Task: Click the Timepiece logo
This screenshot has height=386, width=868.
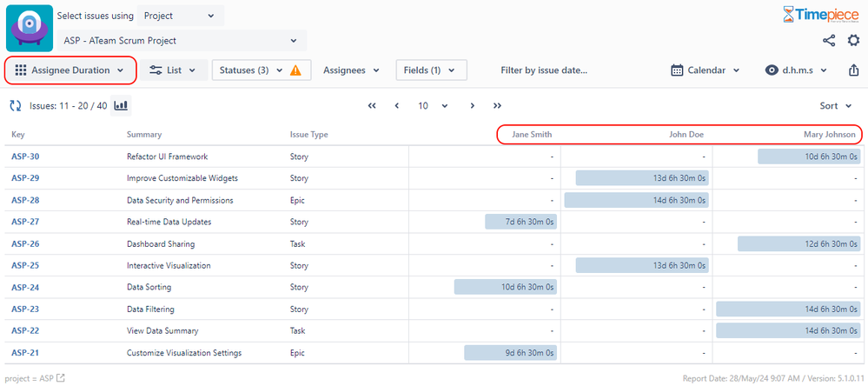Action: [821, 15]
